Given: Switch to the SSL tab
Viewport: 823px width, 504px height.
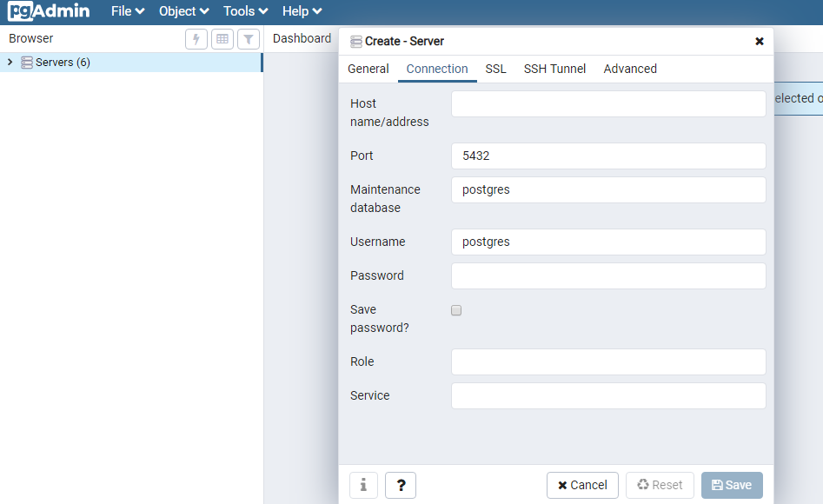Looking at the screenshot, I should [x=495, y=69].
